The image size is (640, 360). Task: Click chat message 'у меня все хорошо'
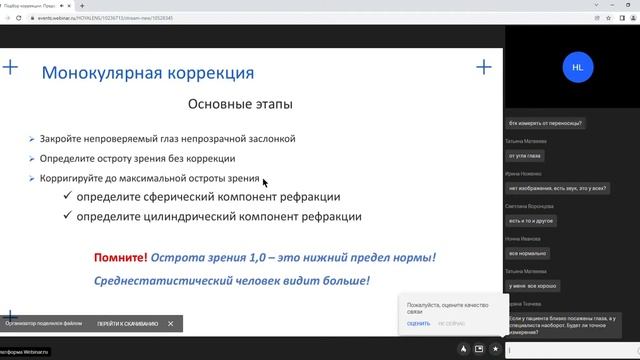[533, 286]
